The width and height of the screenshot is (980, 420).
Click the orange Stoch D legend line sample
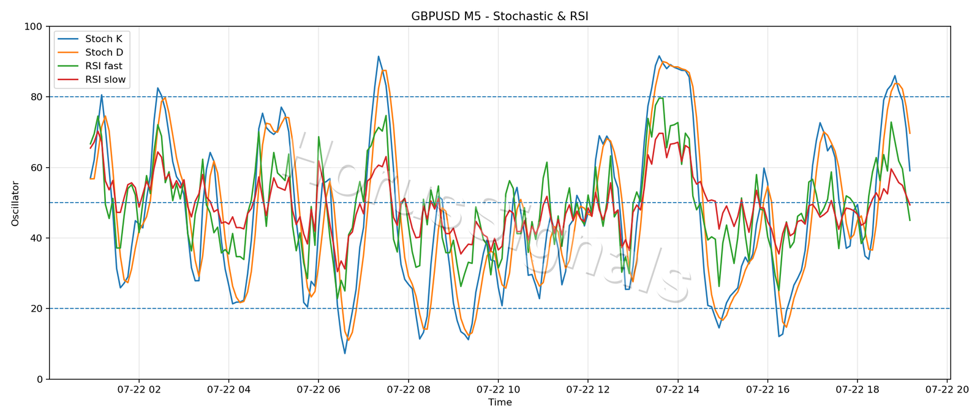(x=68, y=53)
